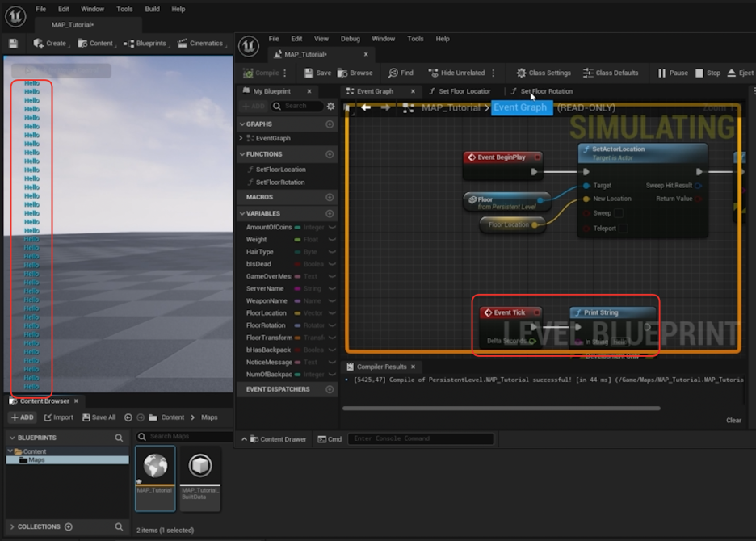Toggle visibility eye for HairType variable
756x541 pixels.
click(332, 252)
